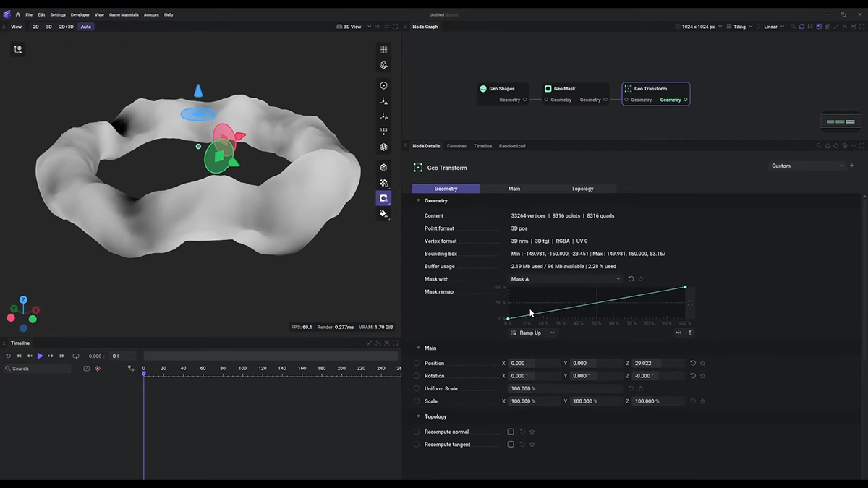The image size is (868, 488).
Task: Click the Position Z input field
Action: pyautogui.click(x=657, y=364)
